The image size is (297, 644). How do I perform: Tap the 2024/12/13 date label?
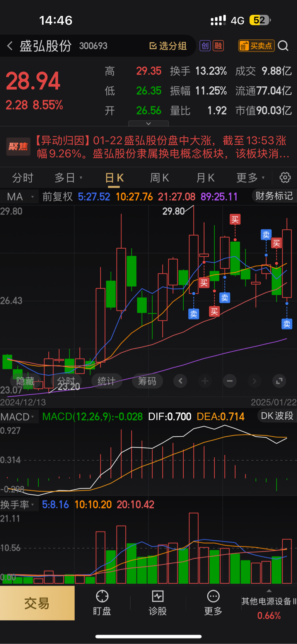pyautogui.click(x=23, y=402)
